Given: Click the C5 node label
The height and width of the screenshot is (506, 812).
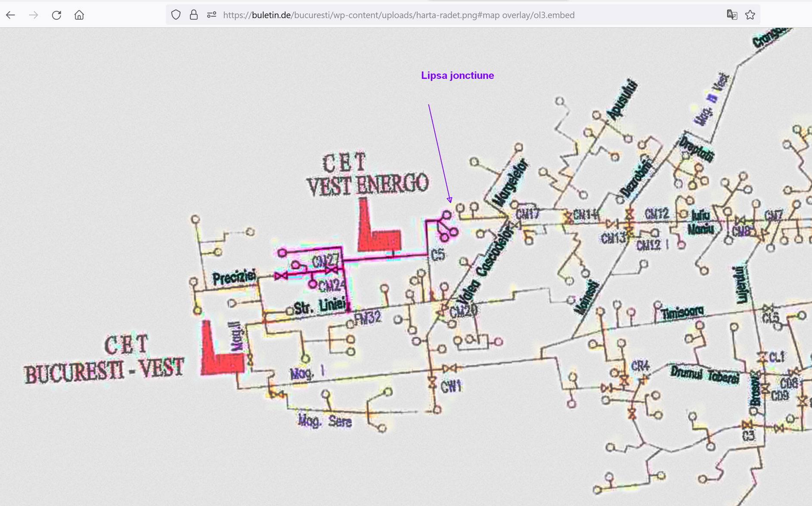Looking at the screenshot, I should pos(437,255).
